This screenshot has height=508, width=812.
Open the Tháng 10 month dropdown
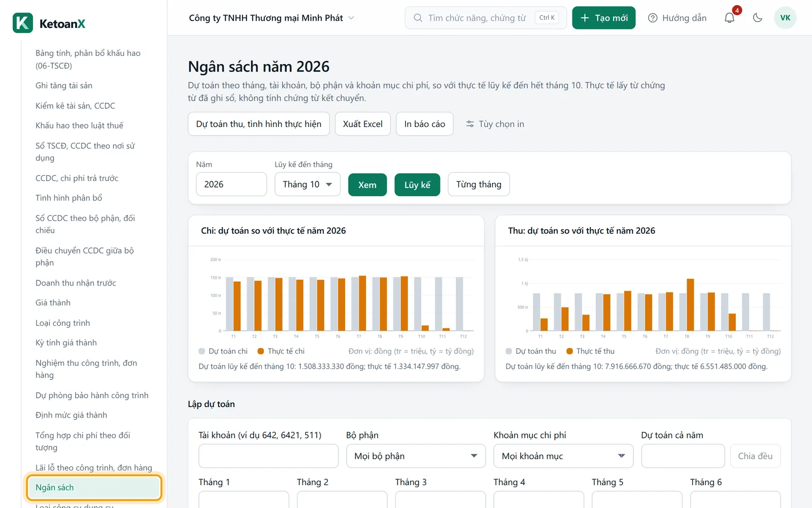308,184
